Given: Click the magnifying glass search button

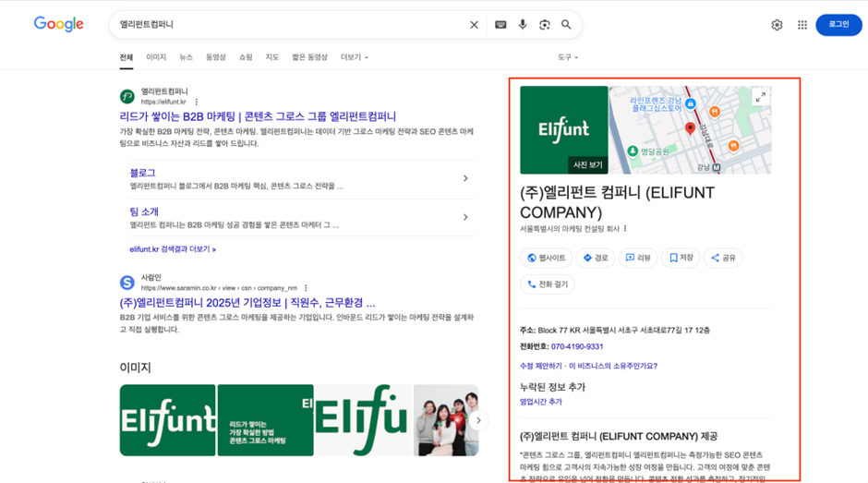Looking at the screenshot, I should click(566, 25).
